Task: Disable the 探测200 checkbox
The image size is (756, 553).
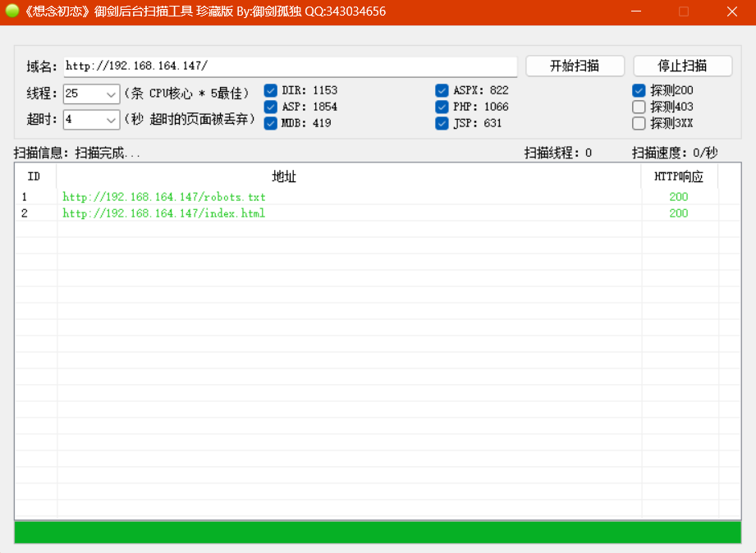Action: [639, 90]
